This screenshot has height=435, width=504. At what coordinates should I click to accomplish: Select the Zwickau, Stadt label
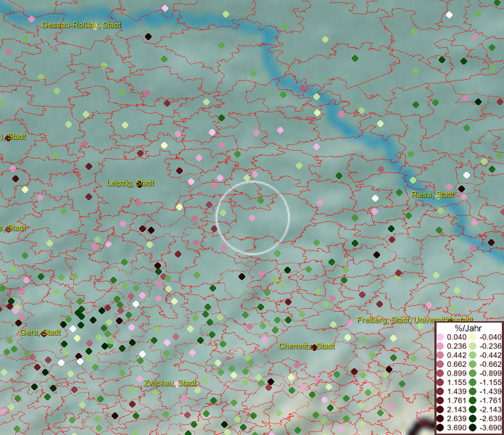click(x=170, y=383)
